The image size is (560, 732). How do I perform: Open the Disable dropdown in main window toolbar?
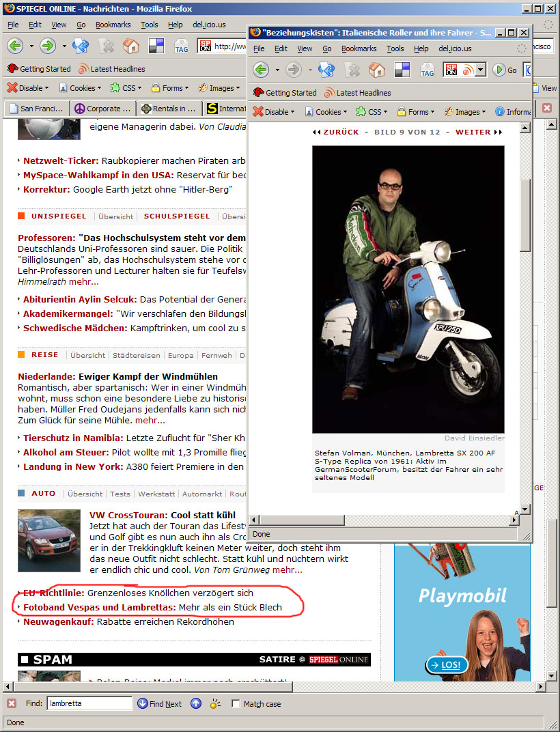(27, 88)
